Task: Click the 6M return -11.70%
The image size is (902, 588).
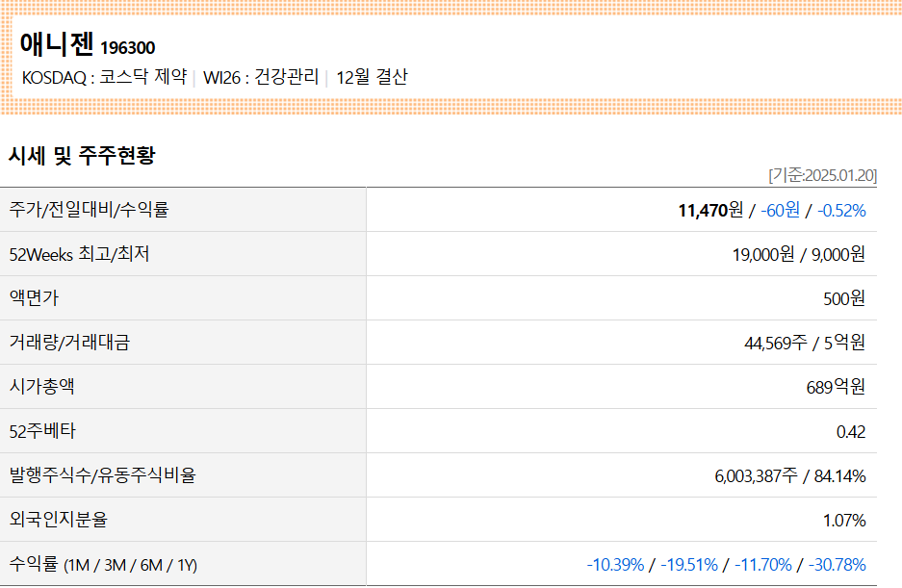Action: 763,565
